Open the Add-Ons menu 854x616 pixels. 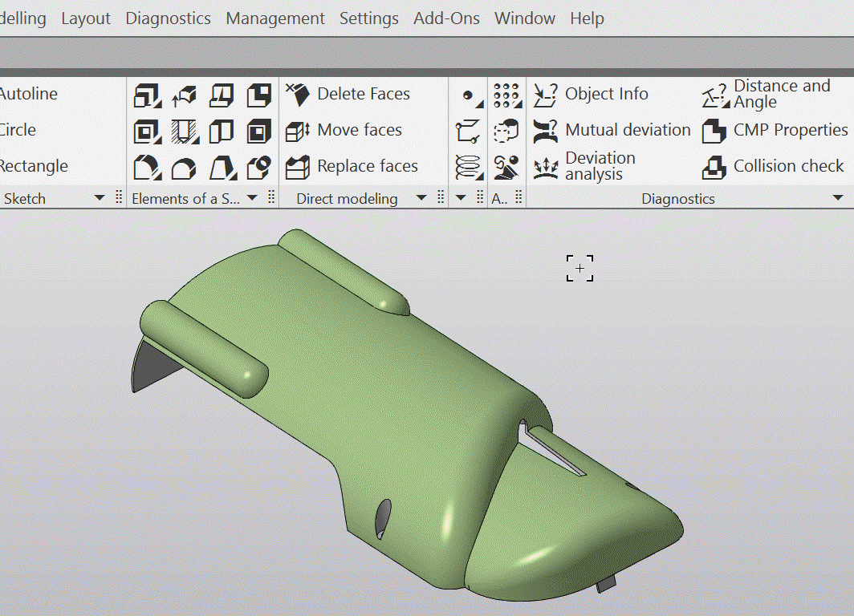click(x=446, y=18)
